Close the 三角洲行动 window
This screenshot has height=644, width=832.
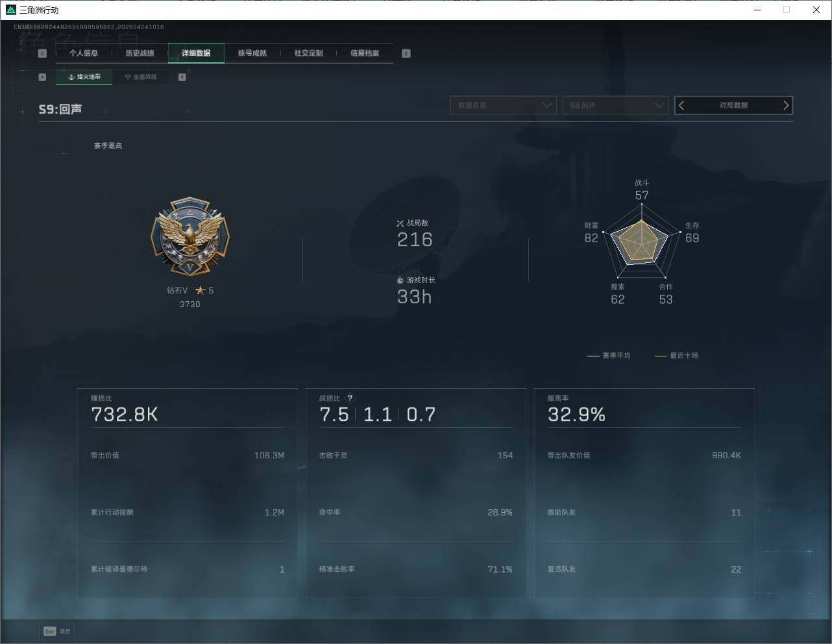point(816,10)
